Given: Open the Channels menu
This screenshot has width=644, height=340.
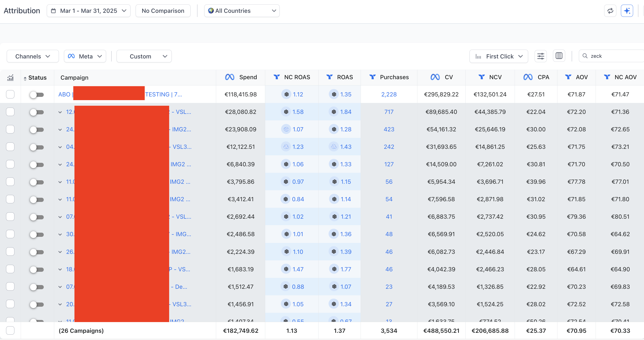Looking at the screenshot, I should tap(33, 56).
